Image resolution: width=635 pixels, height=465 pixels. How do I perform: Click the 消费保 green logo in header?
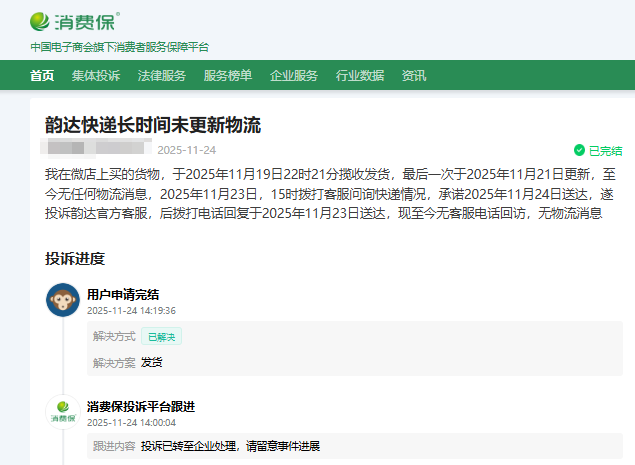tap(75, 21)
